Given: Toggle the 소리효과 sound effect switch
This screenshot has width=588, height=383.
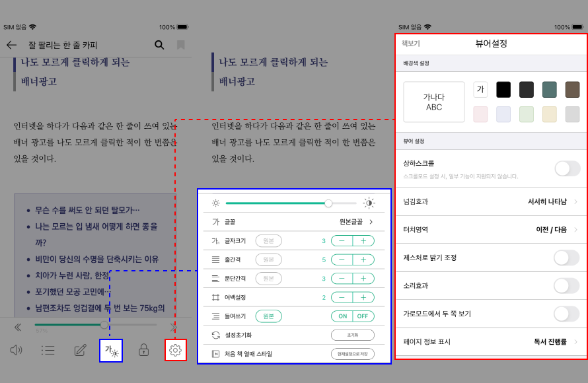Looking at the screenshot, I should point(567,287).
